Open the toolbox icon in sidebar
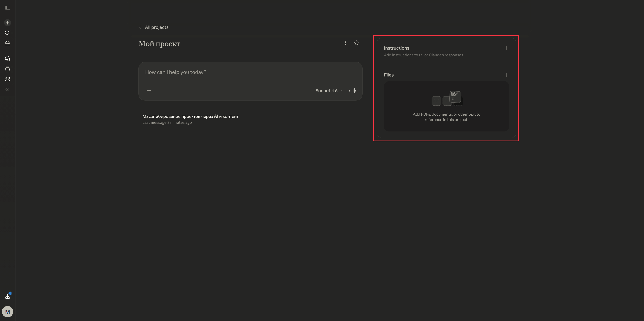Viewport: 644px width, 321px height. pos(8,44)
